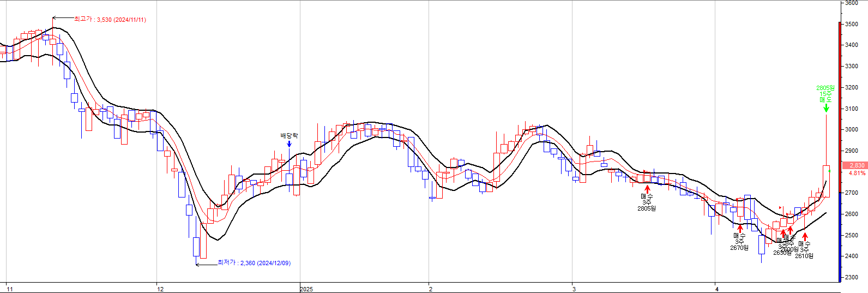Click the red and blue vertical range bar
The height and width of the screenshot is (293, 868).
[840, 152]
